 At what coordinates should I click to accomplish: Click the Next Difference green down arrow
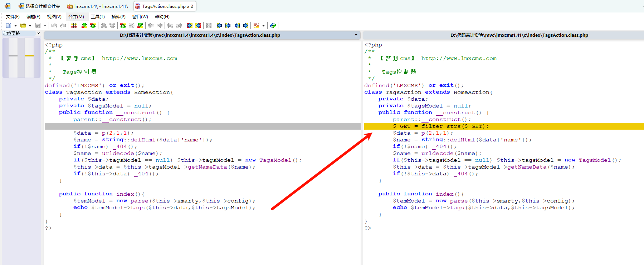coord(84,25)
